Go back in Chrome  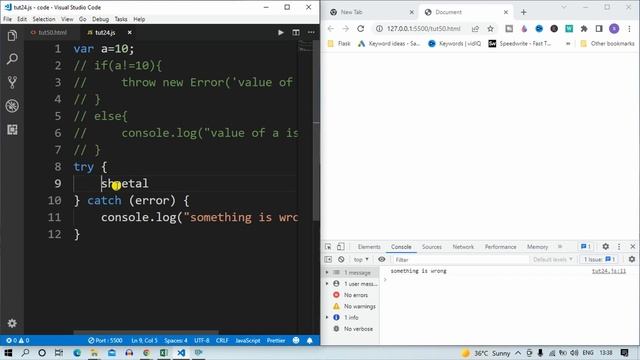(331, 29)
